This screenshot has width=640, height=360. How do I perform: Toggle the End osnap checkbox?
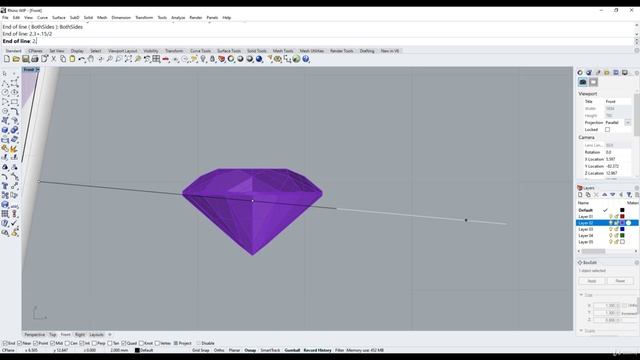(5, 343)
